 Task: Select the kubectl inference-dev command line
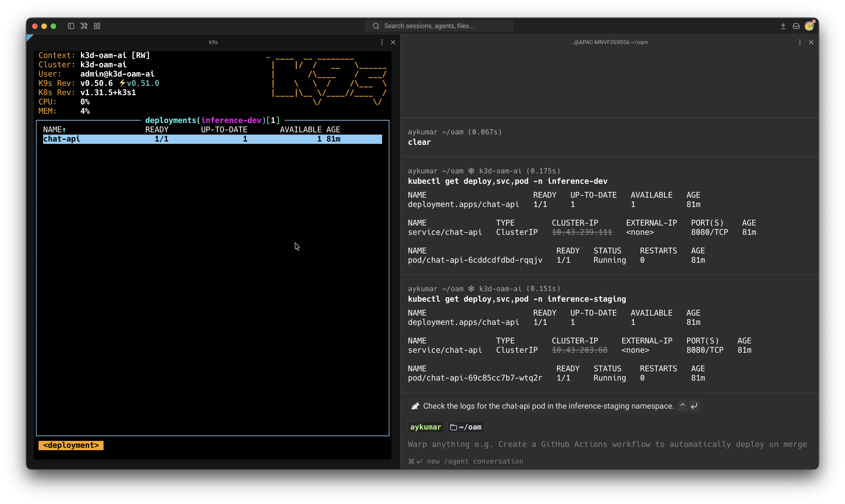[x=507, y=181]
